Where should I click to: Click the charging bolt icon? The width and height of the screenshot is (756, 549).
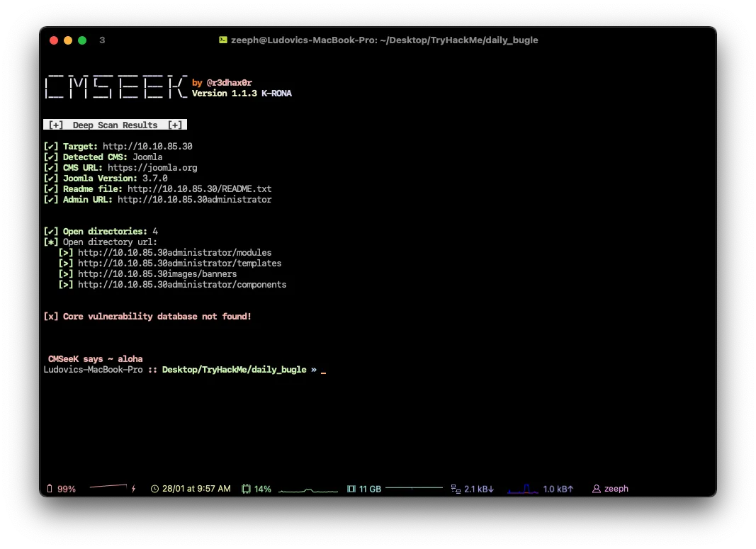click(x=133, y=489)
